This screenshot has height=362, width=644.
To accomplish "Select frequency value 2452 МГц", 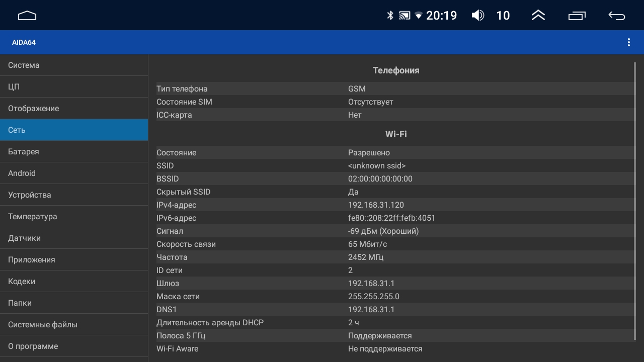I will (366, 257).
